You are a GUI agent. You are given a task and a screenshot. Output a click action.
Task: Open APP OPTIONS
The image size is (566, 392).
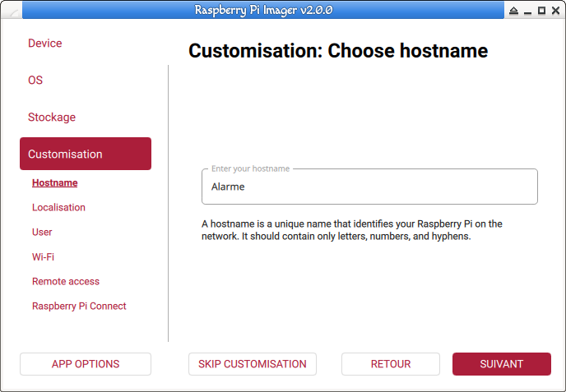(86, 364)
